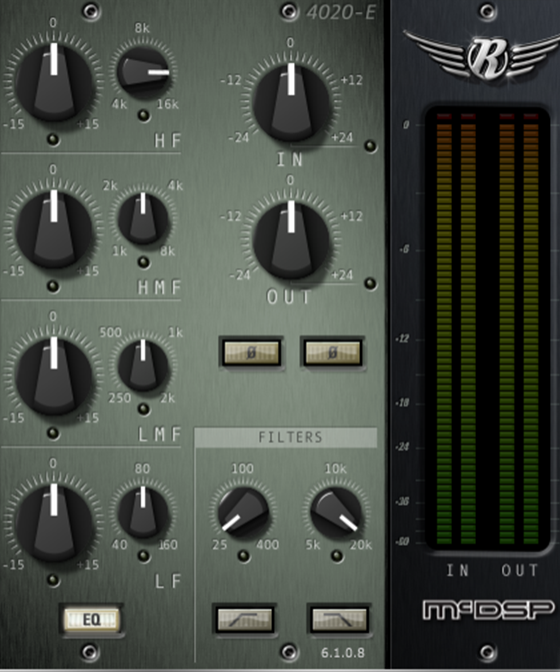Toggle the LED below the LF frequency knob

tap(144, 556)
